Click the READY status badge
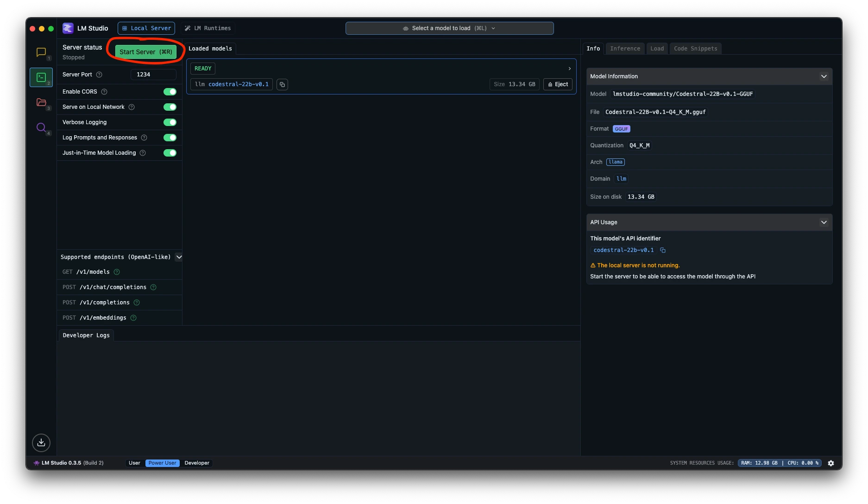This screenshot has width=868, height=504. 203,69
